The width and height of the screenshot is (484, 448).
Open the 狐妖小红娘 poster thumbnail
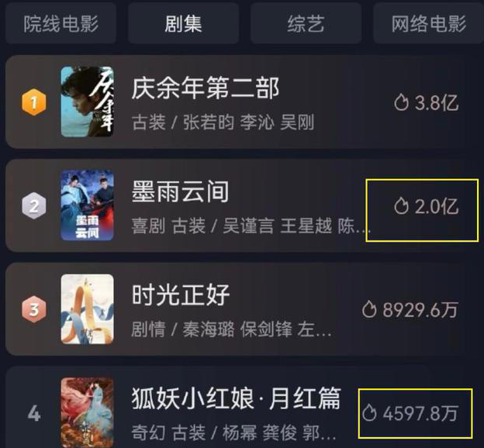coord(87,412)
